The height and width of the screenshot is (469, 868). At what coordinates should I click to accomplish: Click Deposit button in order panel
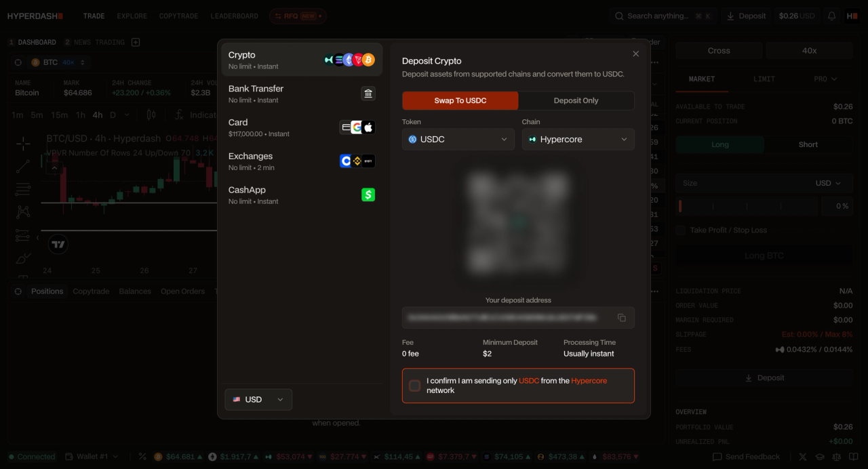click(764, 378)
